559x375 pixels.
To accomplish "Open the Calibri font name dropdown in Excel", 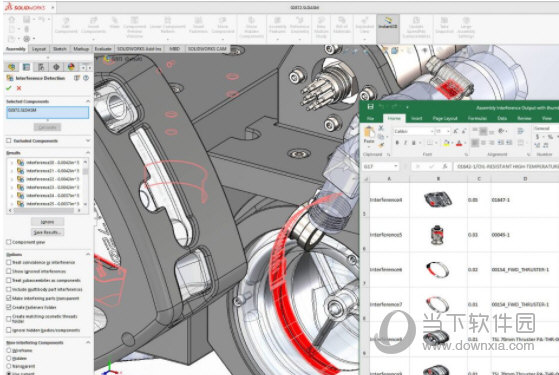I will (431, 132).
